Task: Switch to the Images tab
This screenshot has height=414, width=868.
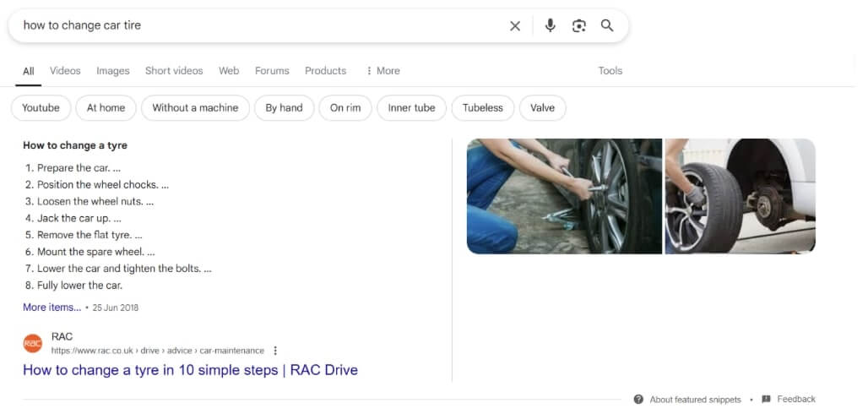Action: pyautogui.click(x=113, y=71)
